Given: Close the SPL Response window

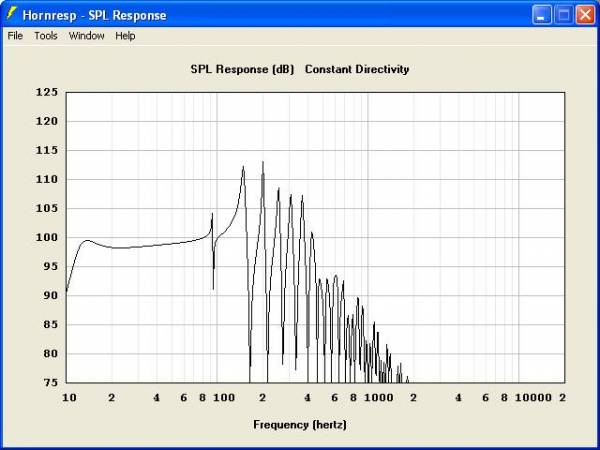Looking at the screenshot, I should click(585, 15).
